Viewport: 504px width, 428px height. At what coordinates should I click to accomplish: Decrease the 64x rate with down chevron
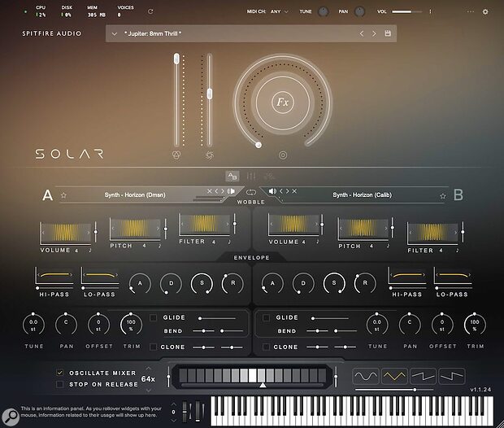pos(148,390)
